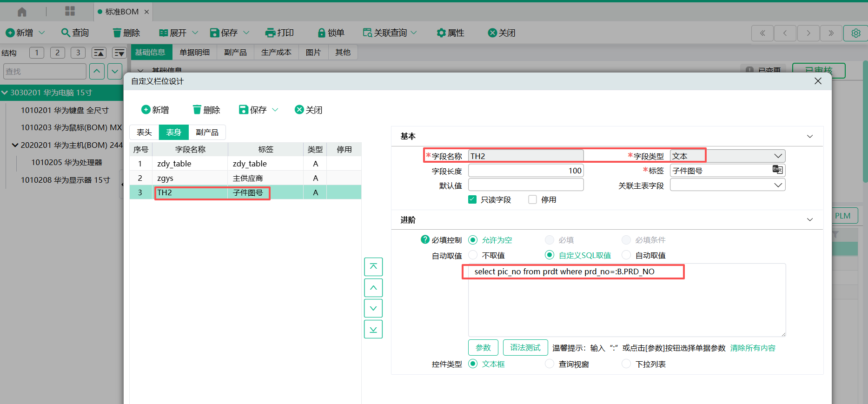Screen dimensions: 868x404
Task: Click the move-to-top arrow icon
Action: (x=373, y=267)
